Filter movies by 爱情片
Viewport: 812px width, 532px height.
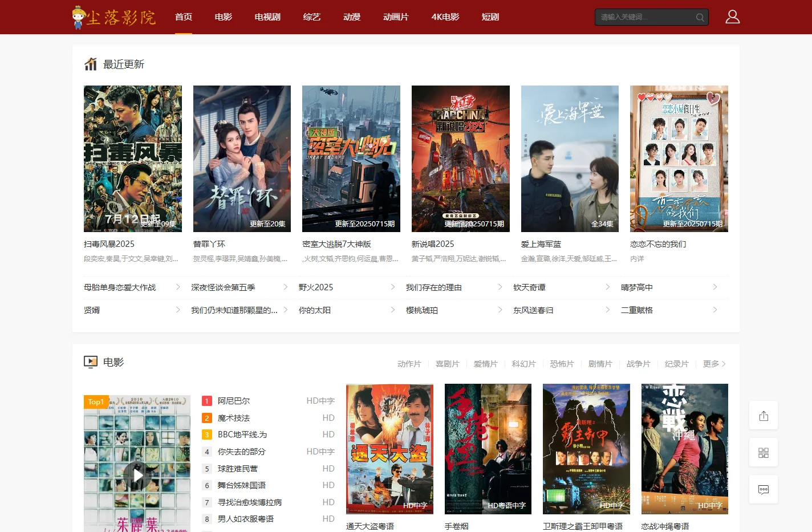tap(486, 364)
